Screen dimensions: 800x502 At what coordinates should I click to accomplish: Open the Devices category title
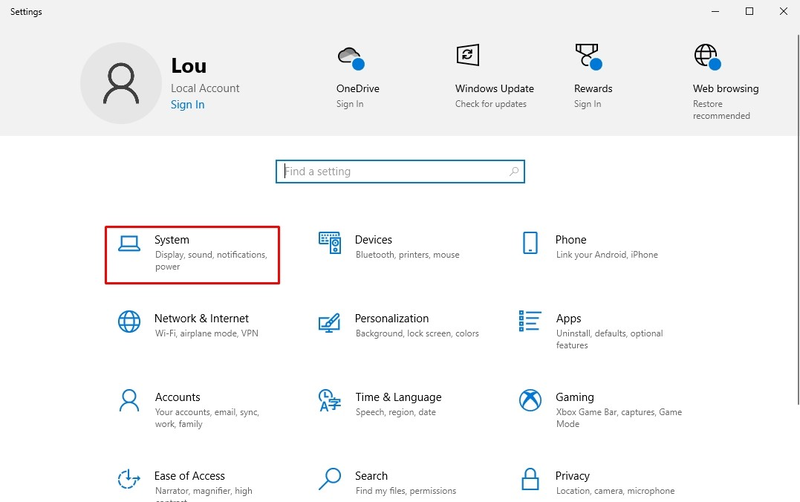click(x=373, y=240)
